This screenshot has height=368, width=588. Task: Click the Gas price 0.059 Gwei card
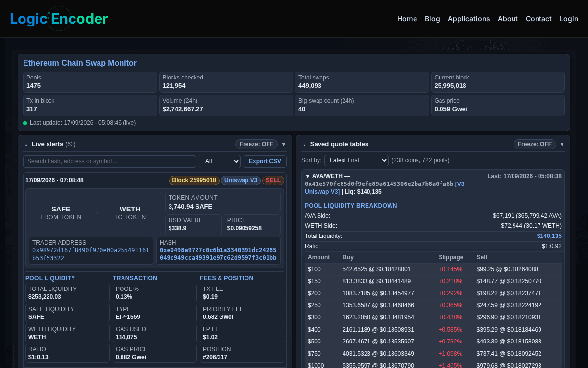(498, 105)
